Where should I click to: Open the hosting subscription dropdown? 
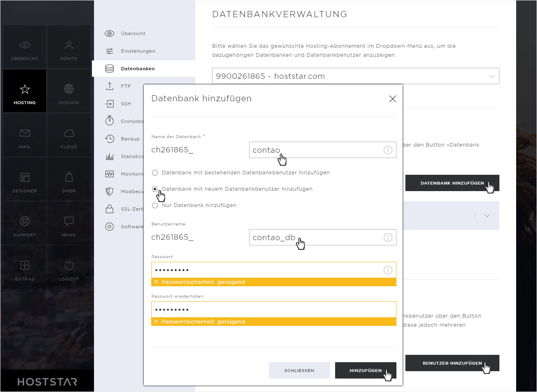356,76
